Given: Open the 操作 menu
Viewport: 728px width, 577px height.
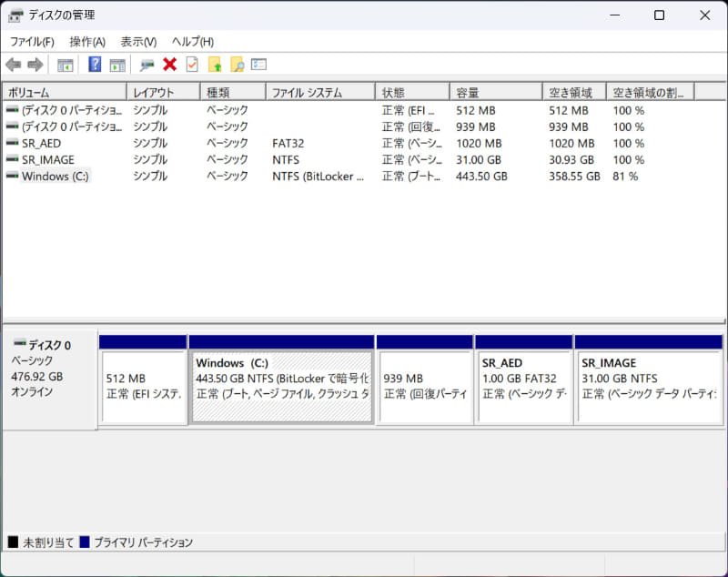Looking at the screenshot, I should pyautogui.click(x=84, y=42).
